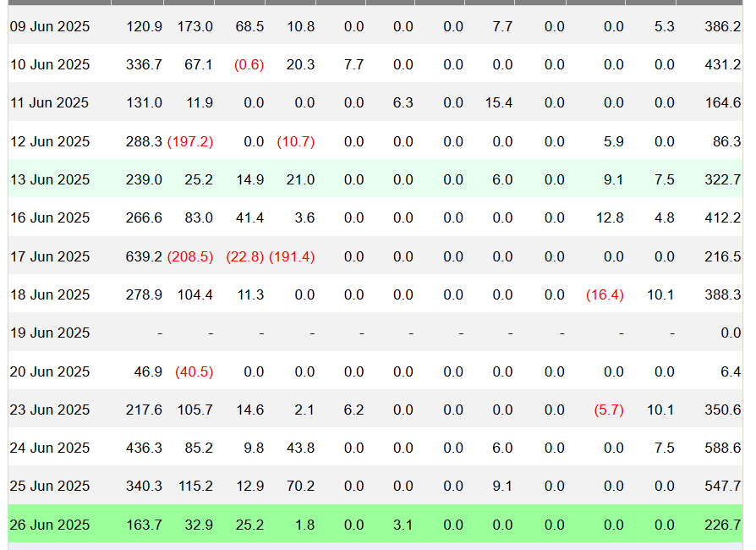Click the 86.3 total
The height and width of the screenshot is (550, 756).
[x=727, y=141]
